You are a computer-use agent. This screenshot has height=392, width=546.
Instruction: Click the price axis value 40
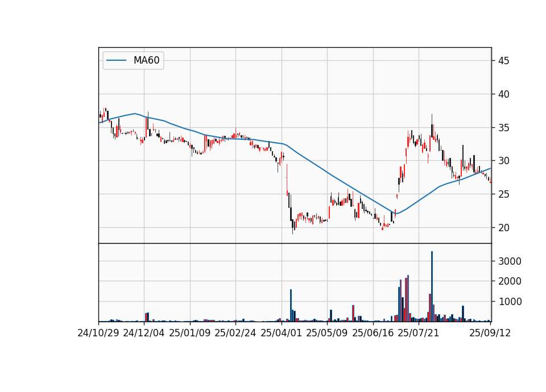click(503, 94)
